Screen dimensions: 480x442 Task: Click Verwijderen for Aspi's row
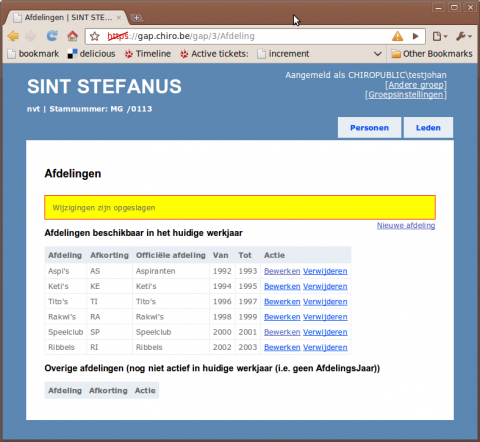click(325, 271)
